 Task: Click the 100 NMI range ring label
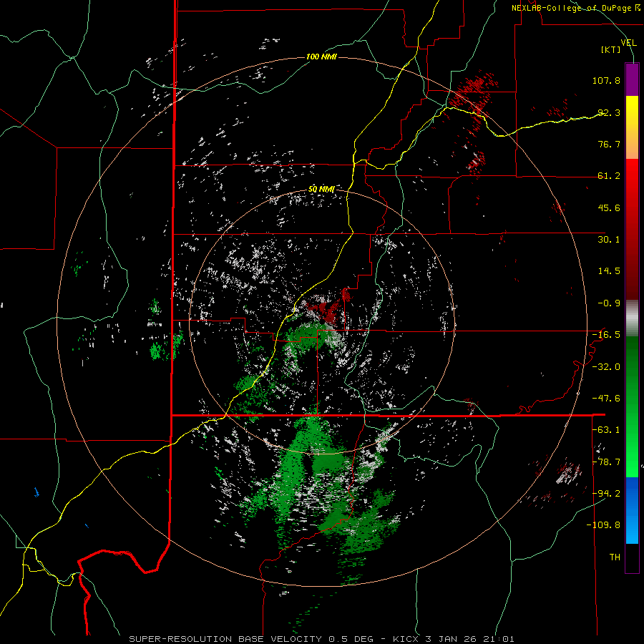[x=321, y=57]
